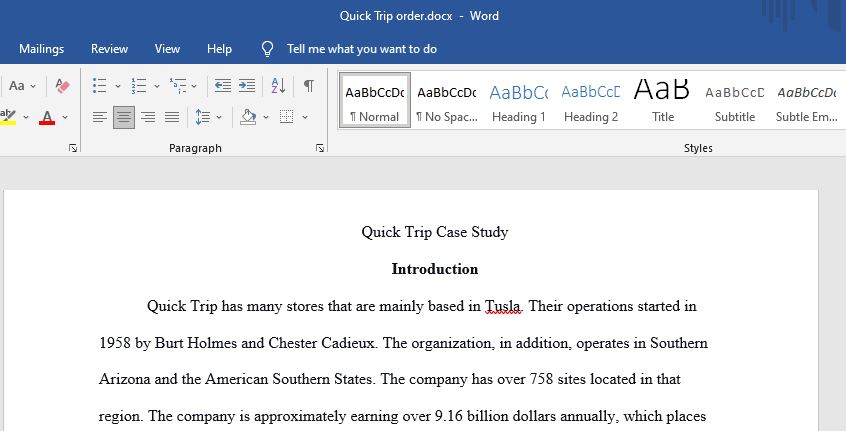Open the Change Case (Aa) menu
Image resolution: width=846 pixels, height=431 pixels.
point(17,85)
